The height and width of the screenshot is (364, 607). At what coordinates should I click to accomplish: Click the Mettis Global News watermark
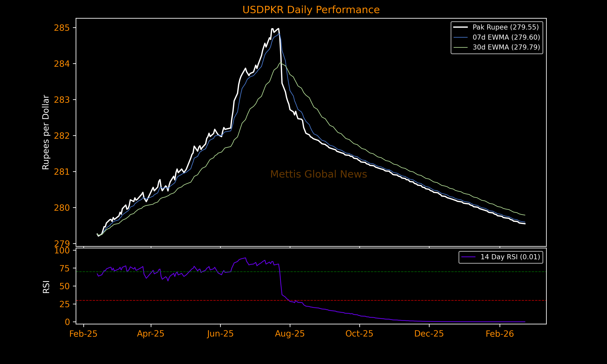(318, 174)
